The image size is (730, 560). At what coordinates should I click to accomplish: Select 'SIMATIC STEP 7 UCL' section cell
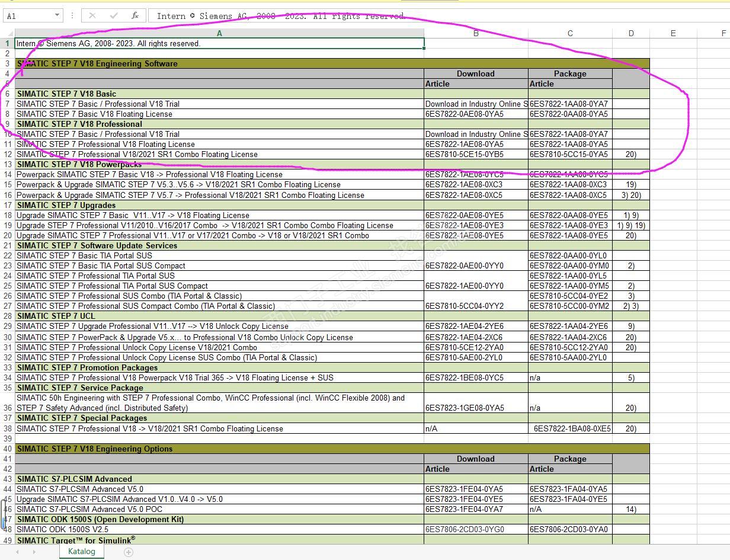click(219, 316)
